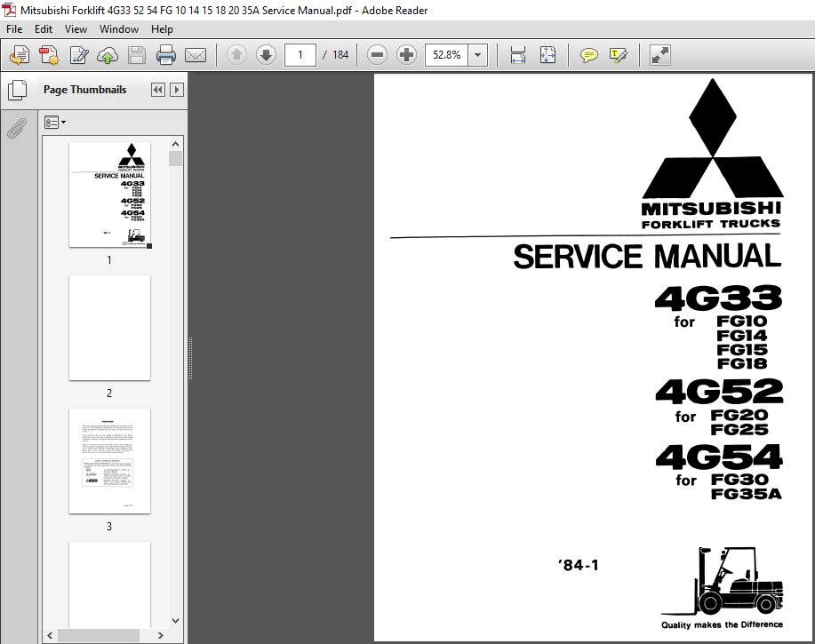Viewport: 815px width, 644px height.
Task: Click the total pages 184 label
Action: click(340, 55)
